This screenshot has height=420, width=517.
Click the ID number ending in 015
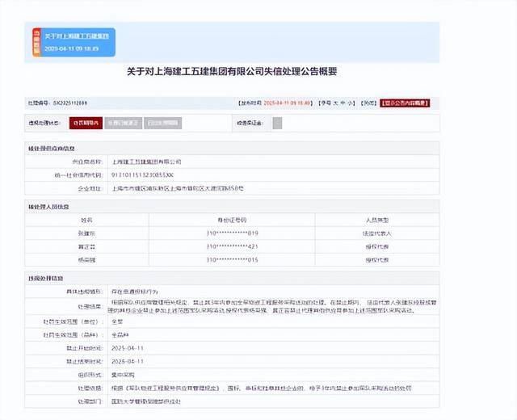pyautogui.click(x=232, y=259)
